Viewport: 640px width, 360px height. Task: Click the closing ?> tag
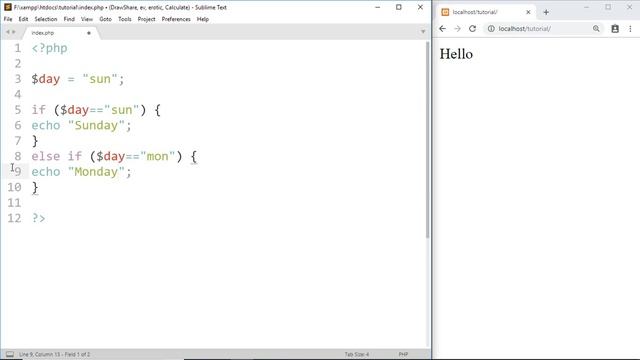pyautogui.click(x=38, y=218)
